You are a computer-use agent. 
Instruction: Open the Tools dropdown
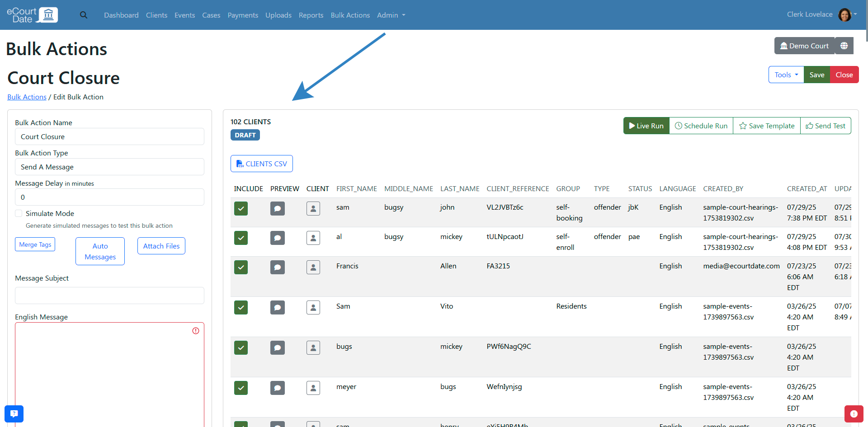786,75
